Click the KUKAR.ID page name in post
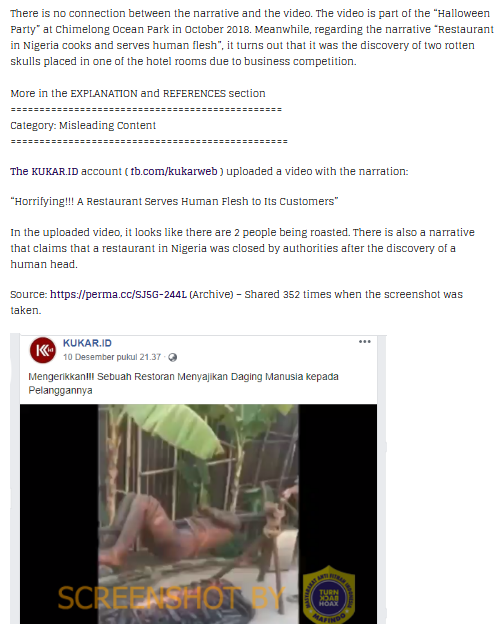Screen dimensions: 502x624 pos(87,343)
